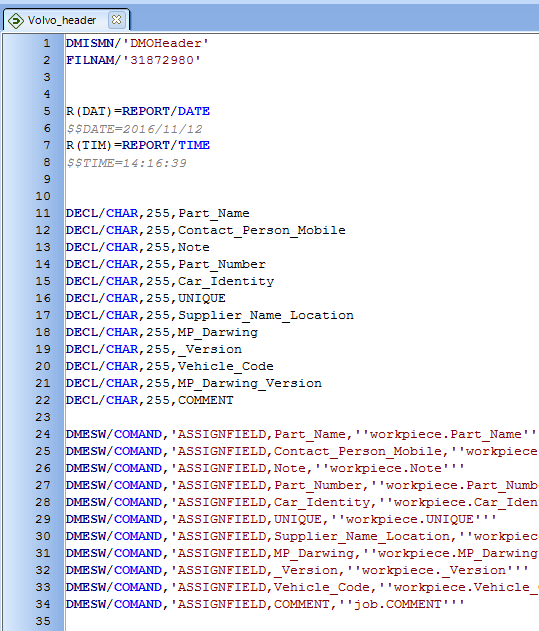Click ASSIGNFIELD line for Car_Identity
Viewport: 539px width, 631px height.
(302, 502)
